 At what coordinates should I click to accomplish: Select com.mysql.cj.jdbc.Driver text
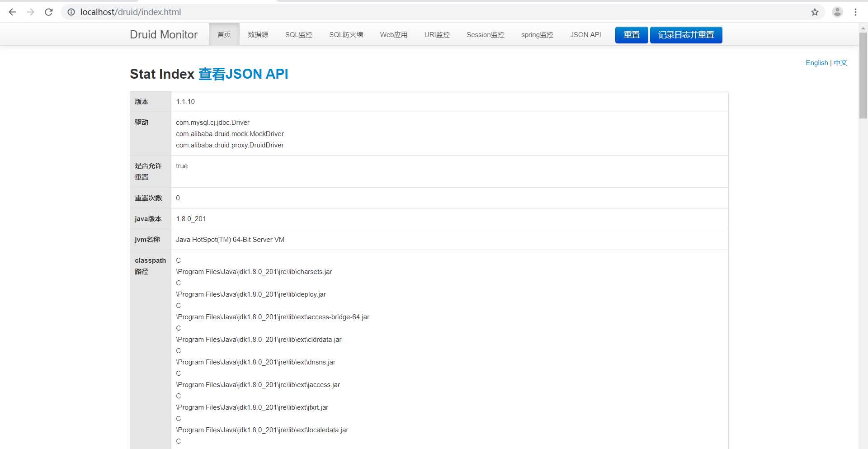click(x=212, y=123)
